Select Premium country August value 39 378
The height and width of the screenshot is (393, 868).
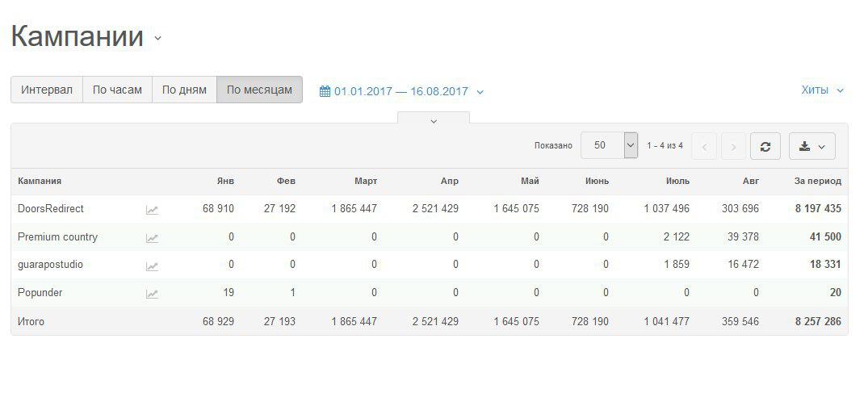pos(743,237)
